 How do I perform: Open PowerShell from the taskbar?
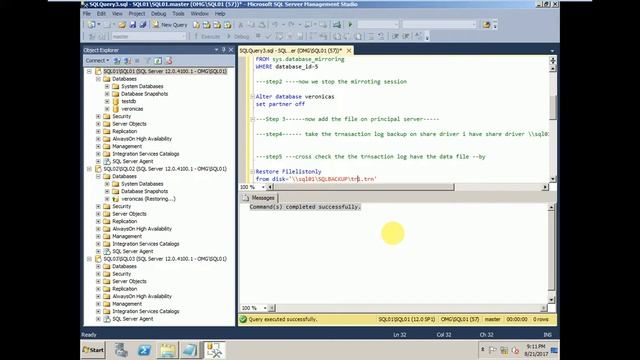point(144,350)
